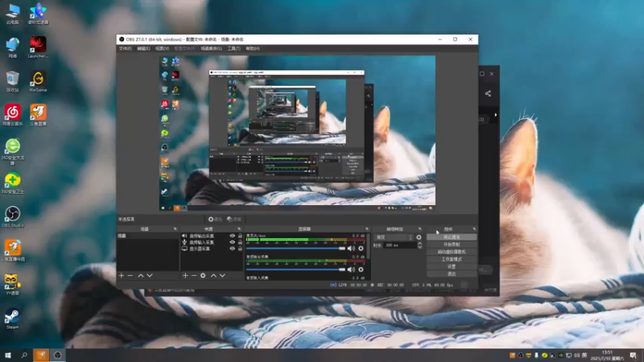This screenshot has width=644, height=362.
Task: Open the 场景集合(S) menu
Action: click(x=211, y=48)
